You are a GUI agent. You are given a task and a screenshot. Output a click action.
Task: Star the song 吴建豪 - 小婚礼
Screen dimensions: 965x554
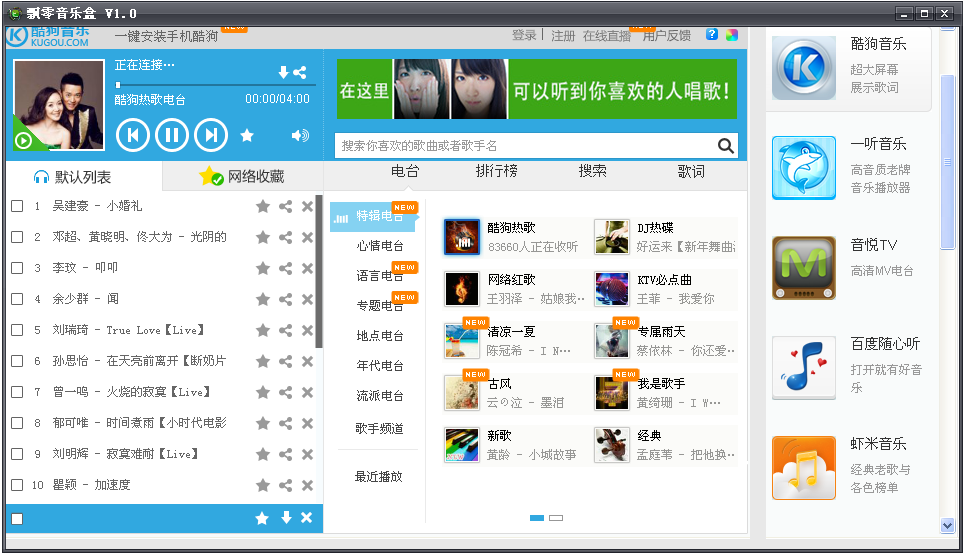(x=263, y=206)
